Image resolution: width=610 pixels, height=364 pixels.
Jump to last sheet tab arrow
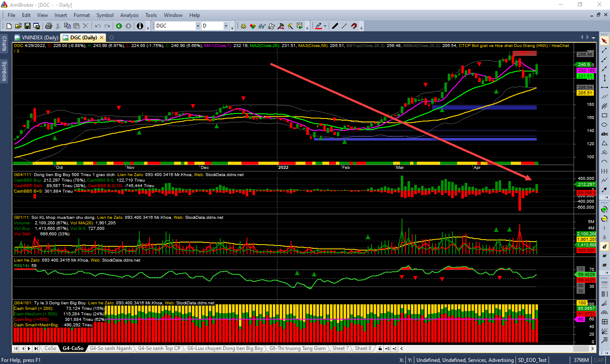[36, 348]
